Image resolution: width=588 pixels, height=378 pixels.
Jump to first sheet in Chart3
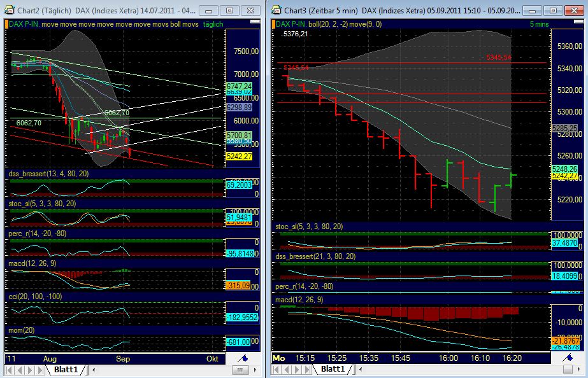(276, 370)
